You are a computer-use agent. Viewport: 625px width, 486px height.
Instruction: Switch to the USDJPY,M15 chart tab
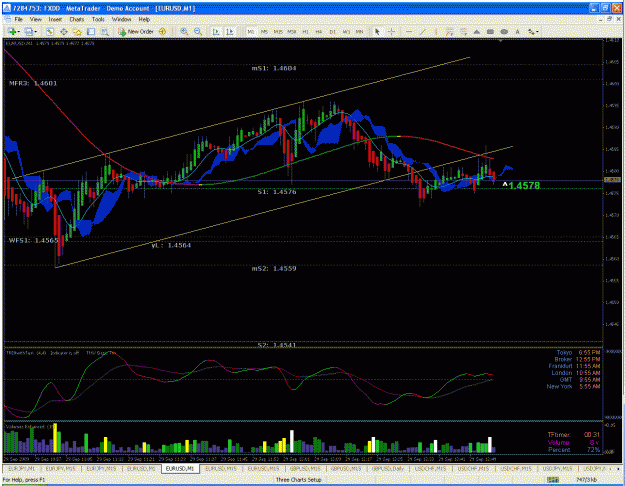(557, 468)
